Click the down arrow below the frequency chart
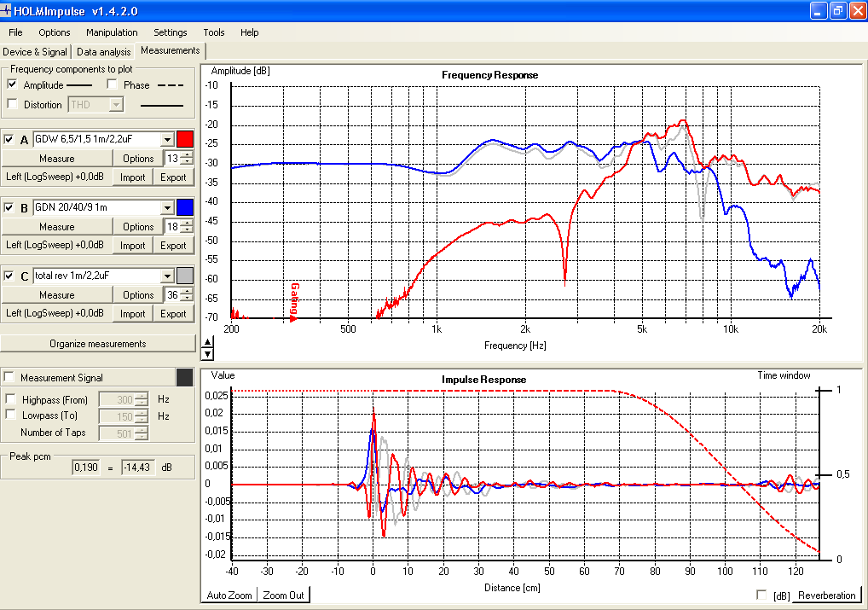The image size is (868, 610). [207, 354]
